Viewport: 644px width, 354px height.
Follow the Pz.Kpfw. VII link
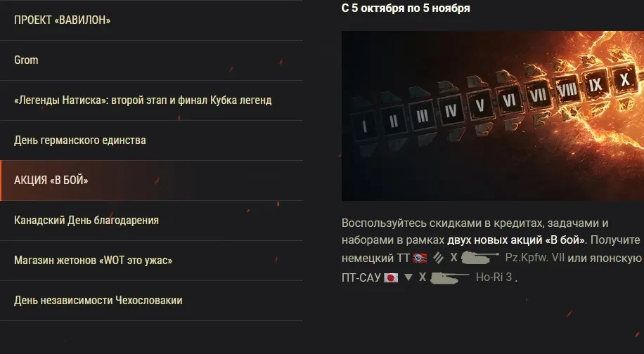(x=535, y=258)
